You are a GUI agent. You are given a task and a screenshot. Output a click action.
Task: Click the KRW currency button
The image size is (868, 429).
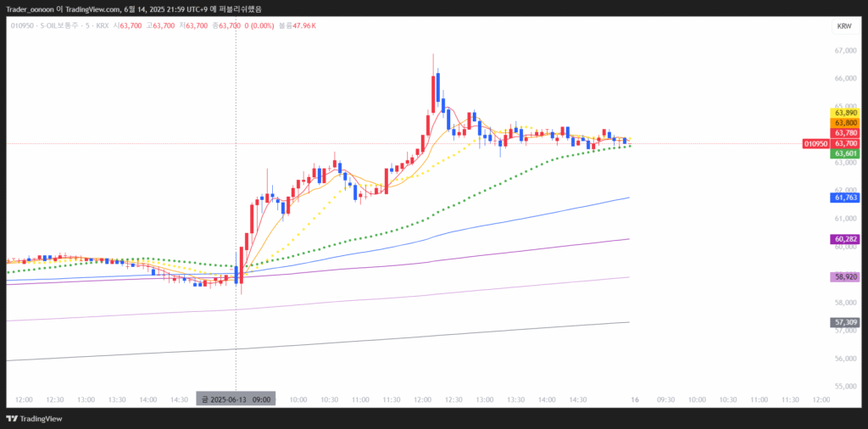click(844, 26)
